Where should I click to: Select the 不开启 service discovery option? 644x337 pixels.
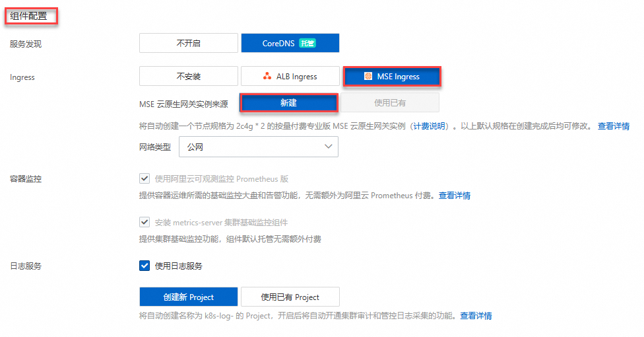point(189,43)
